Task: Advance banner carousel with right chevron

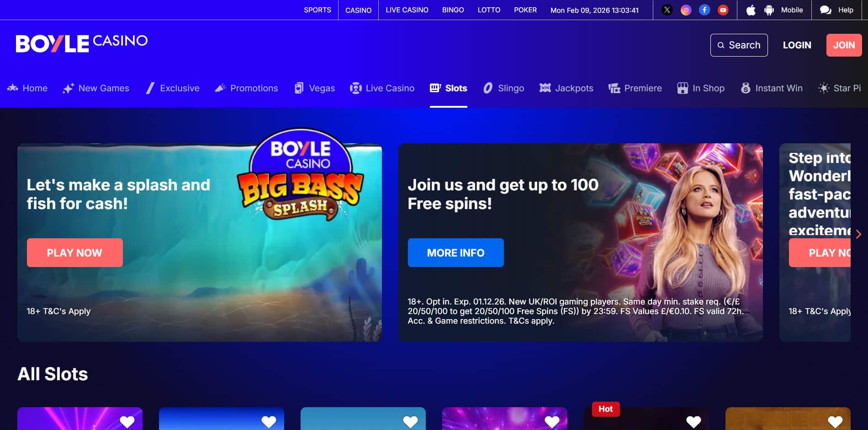Action: pyautogui.click(x=858, y=234)
